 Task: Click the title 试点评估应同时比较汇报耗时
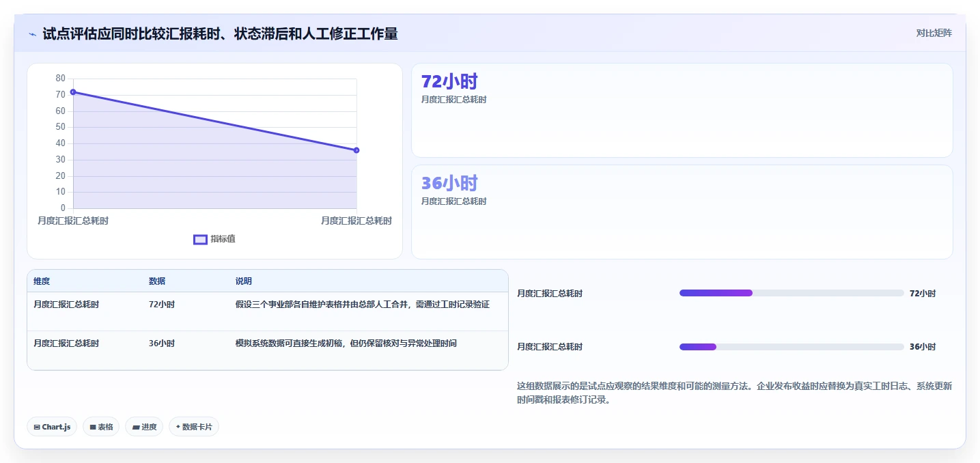[x=220, y=33]
